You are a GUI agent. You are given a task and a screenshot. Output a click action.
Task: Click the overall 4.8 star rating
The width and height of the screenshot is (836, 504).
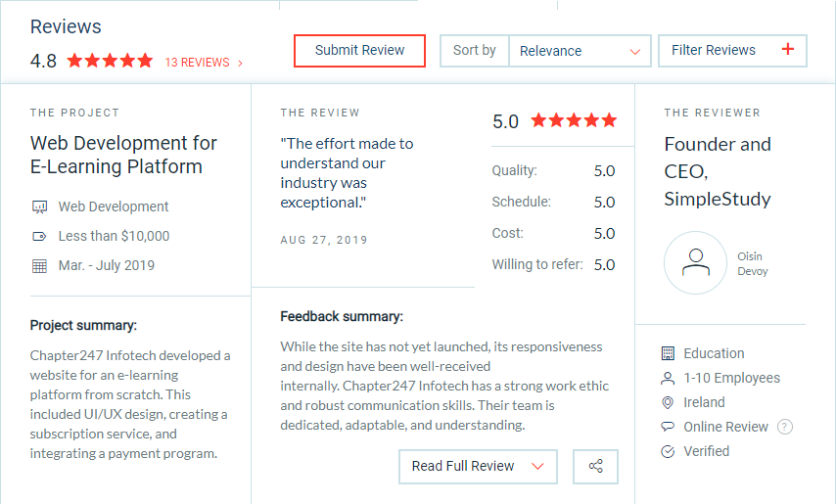tap(111, 61)
